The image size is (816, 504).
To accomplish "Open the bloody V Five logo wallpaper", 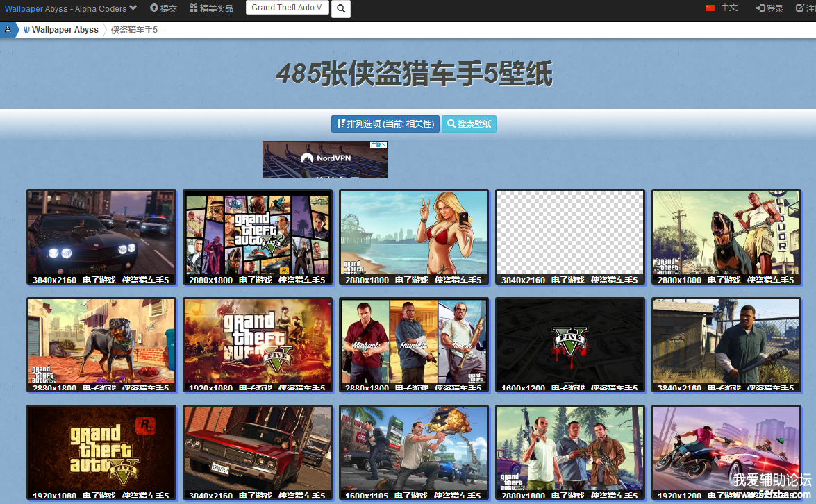I will pos(570,345).
